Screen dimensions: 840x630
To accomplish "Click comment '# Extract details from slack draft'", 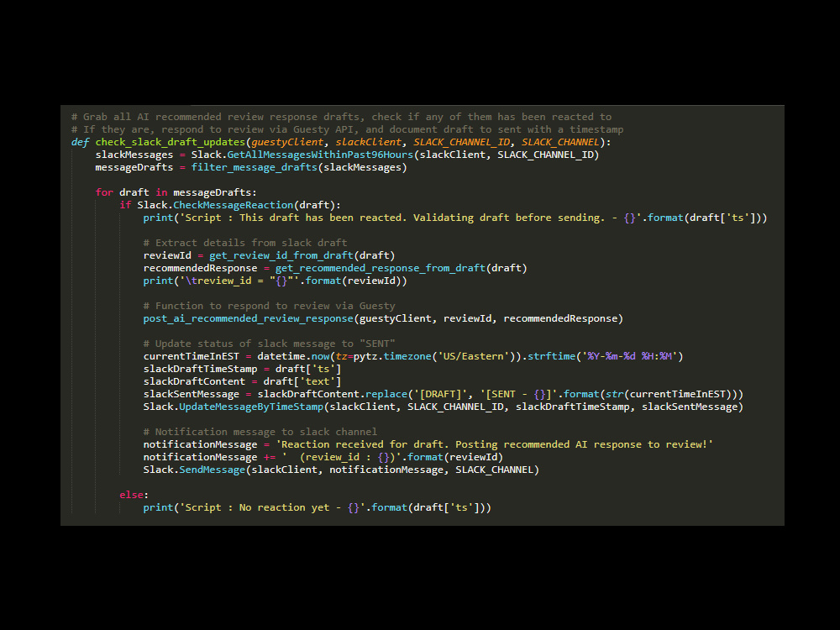I will click(245, 243).
